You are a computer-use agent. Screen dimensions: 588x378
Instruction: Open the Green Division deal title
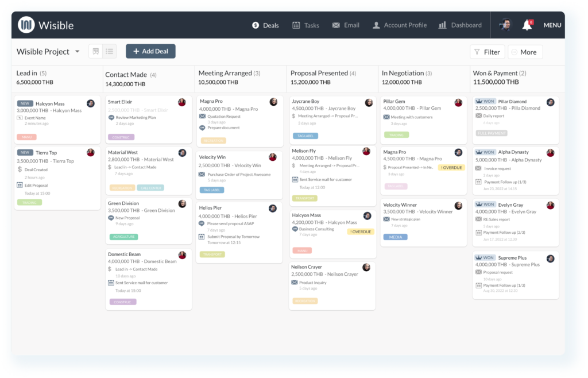tap(123, 203)
